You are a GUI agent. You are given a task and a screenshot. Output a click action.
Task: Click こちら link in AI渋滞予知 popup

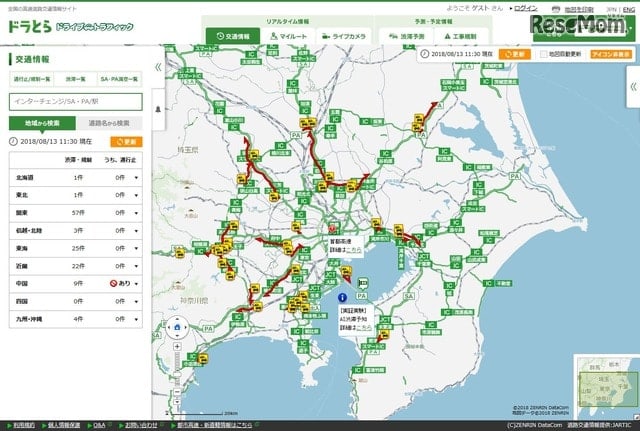(x=364, y=327)
